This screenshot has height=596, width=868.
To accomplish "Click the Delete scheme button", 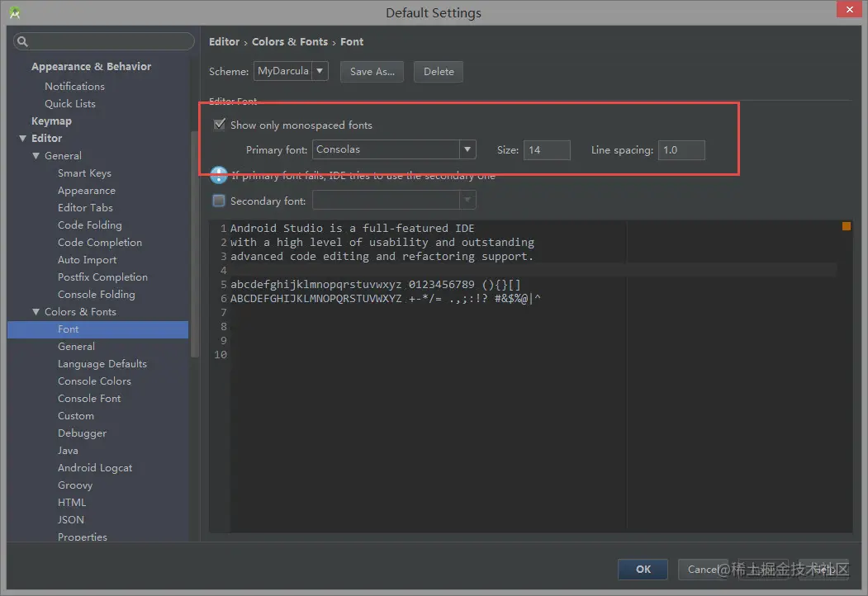I will [439, 71].
